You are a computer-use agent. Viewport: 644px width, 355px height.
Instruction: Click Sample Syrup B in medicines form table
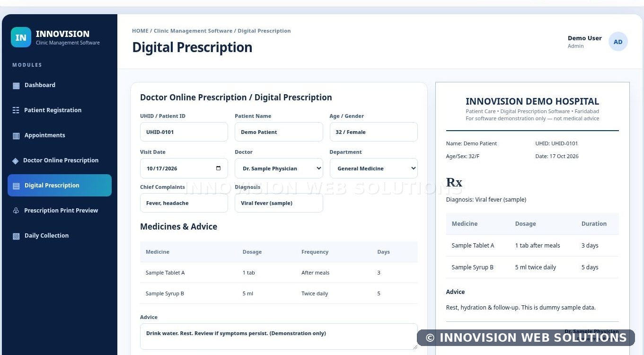pyautogui.click(x=165, y=293)
